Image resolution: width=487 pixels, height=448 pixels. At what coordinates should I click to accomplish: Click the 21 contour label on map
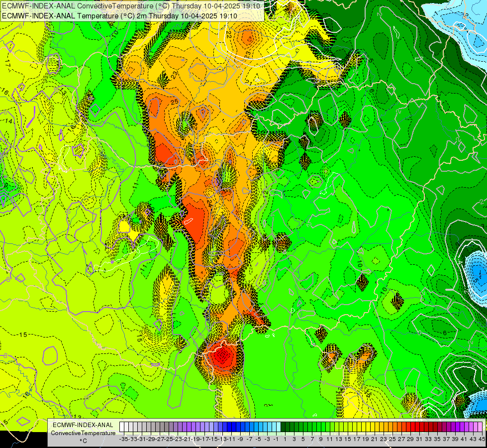click(248, 83)
